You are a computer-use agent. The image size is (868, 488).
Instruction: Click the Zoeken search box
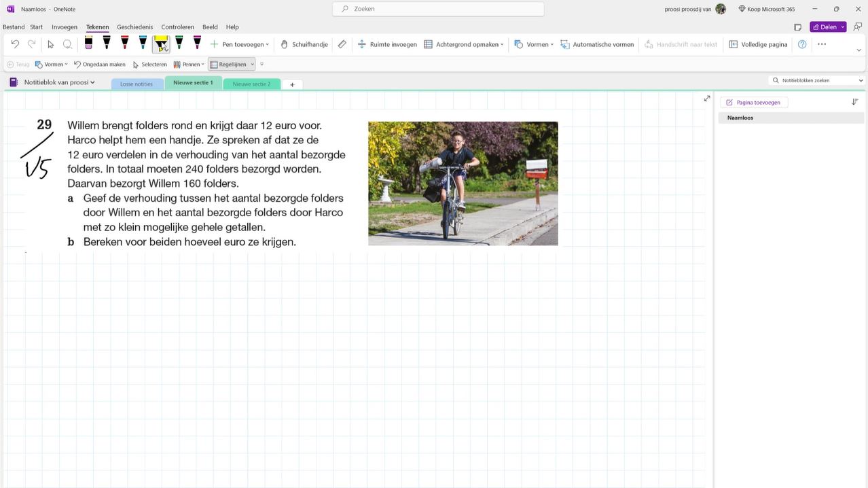[x=438, y=9]
